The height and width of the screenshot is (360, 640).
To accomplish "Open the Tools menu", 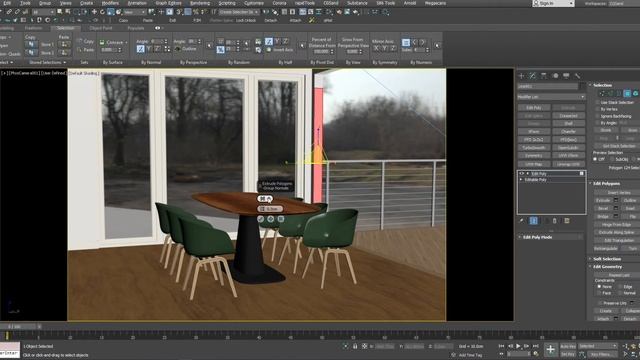I will coord(25,3).
